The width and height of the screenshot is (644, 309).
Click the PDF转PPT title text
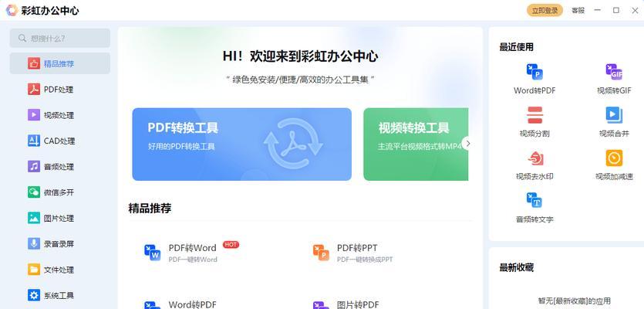coord(357,248)
